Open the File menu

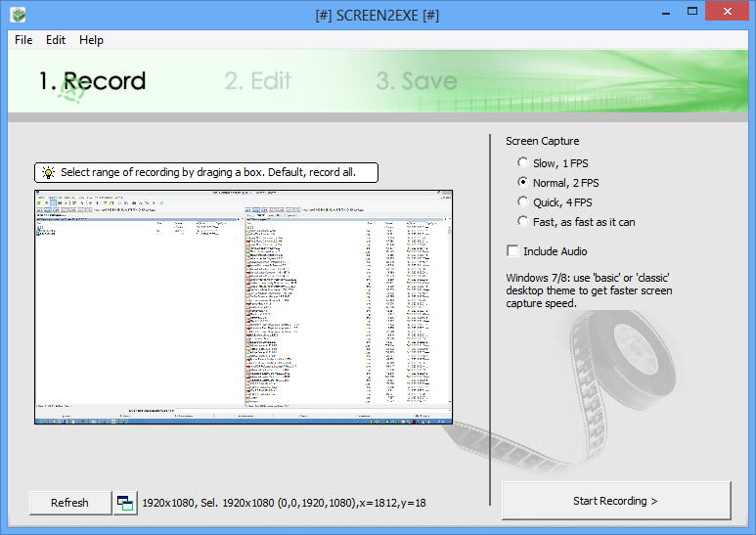[23, 40]
